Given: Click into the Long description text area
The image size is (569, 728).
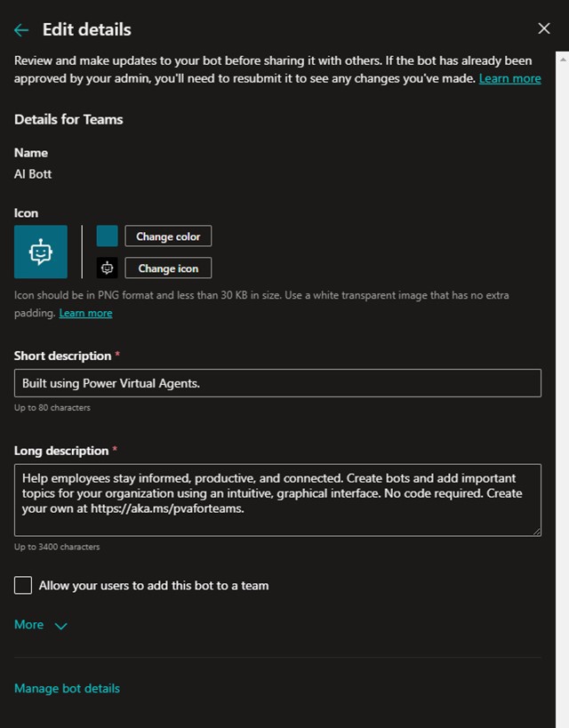Looking at the screenshot, I should (x=277, y=500).
